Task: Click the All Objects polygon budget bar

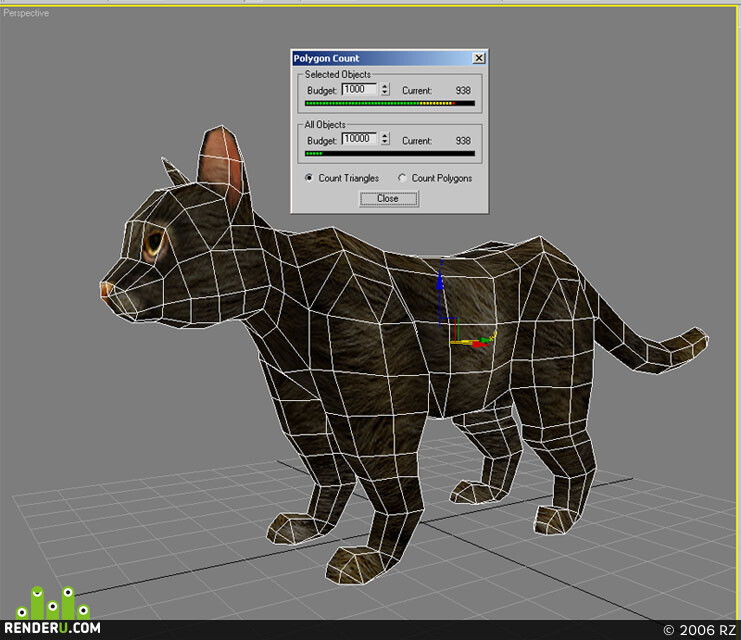Action: 390,153
